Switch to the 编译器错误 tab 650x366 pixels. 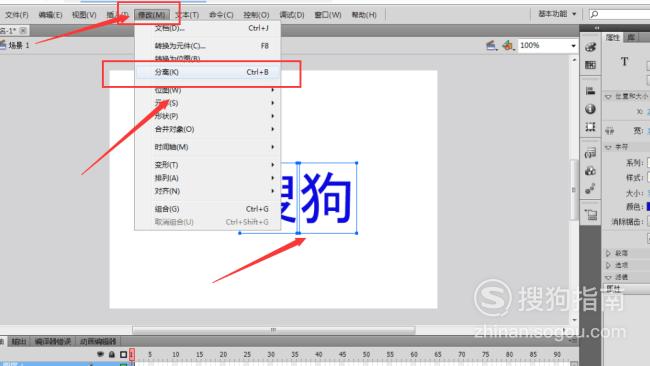click(53, 342)
